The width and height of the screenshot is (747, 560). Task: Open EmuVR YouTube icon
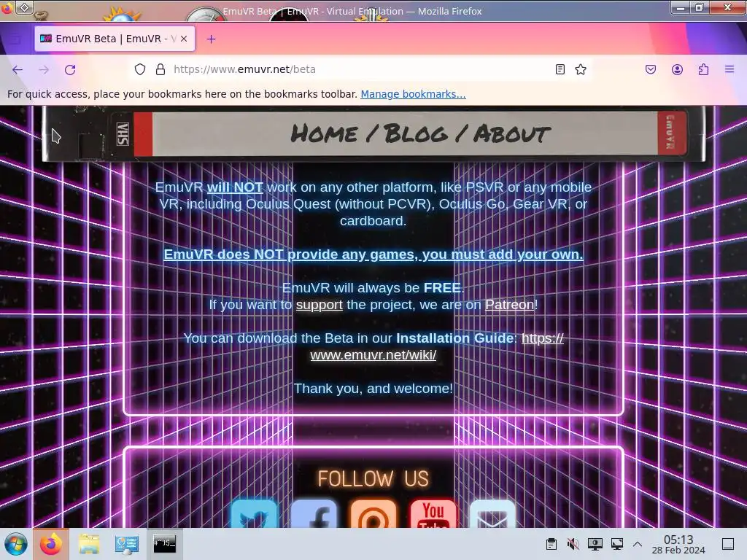(x=433, y=514)
